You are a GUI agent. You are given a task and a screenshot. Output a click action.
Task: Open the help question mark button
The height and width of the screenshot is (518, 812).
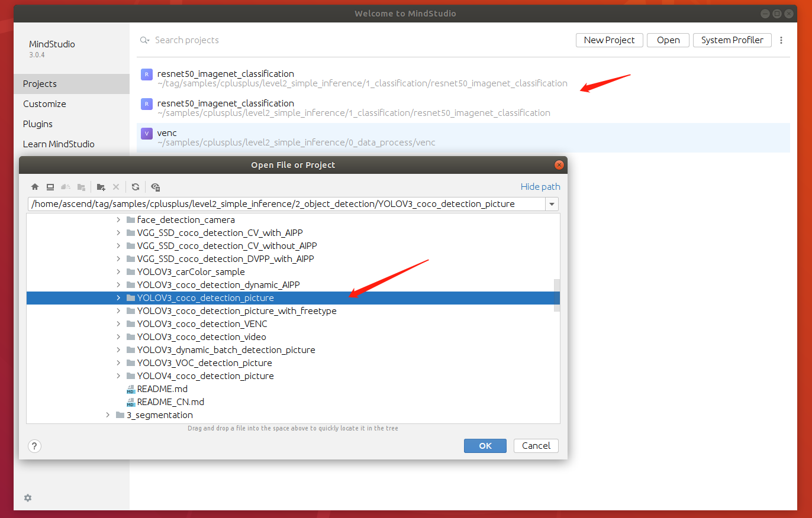point(34,446)
